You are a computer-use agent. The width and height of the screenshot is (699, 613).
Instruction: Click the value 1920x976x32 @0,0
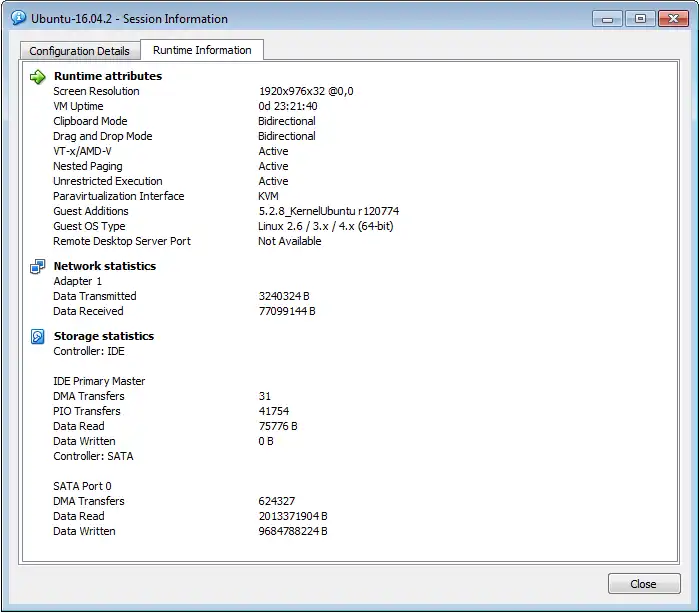[306, 91]
